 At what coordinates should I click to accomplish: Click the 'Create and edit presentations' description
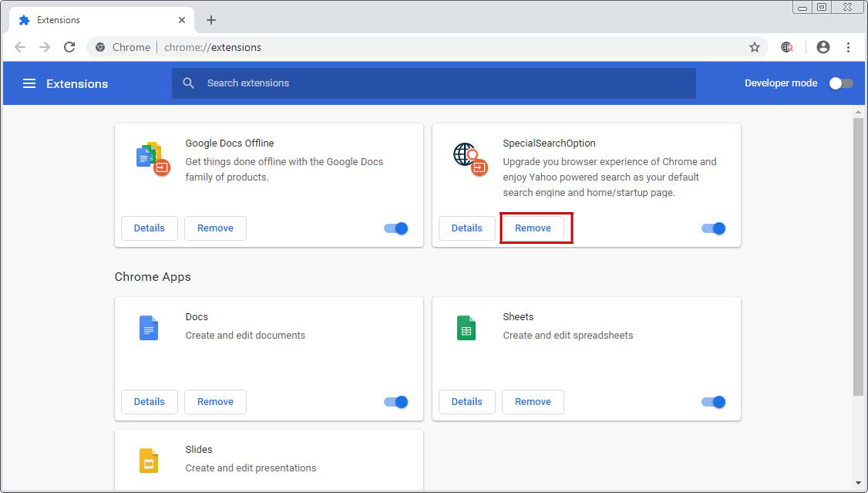click(251, 468)
